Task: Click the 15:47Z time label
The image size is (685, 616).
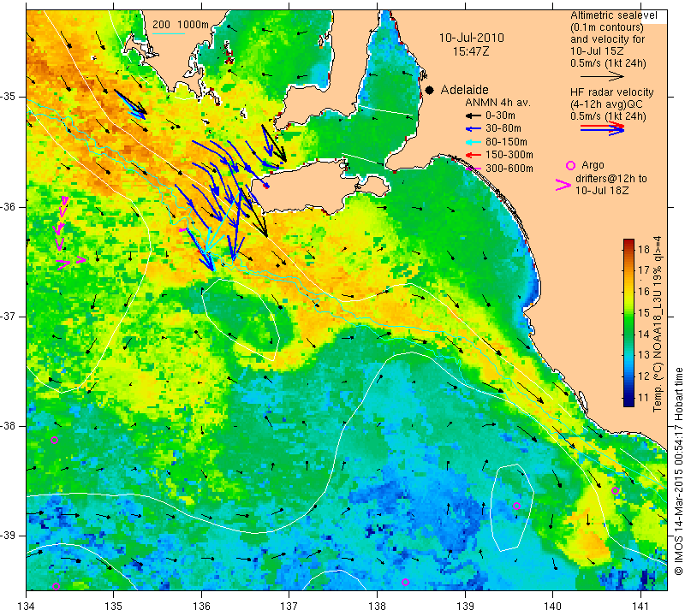Action: click(x=471, y=51)
